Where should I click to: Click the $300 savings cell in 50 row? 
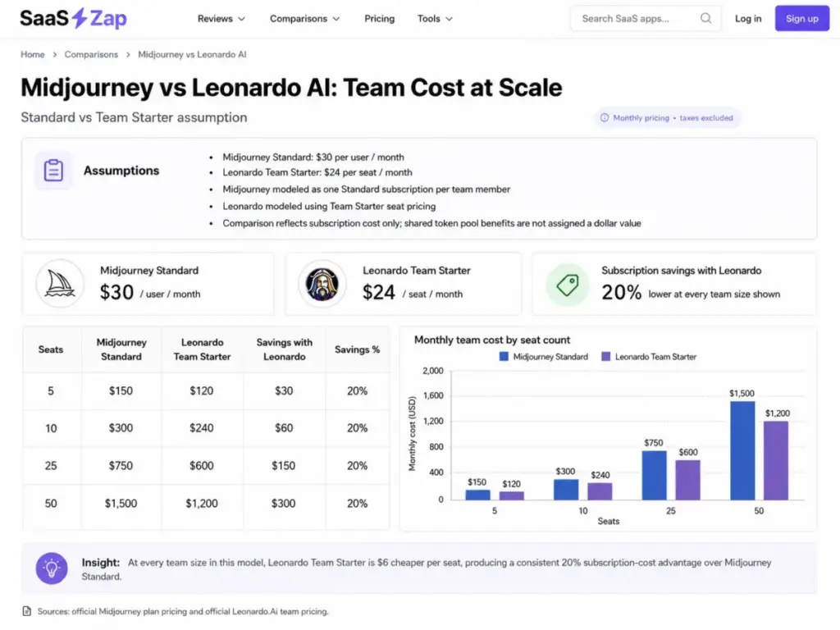tap(284, 504)
